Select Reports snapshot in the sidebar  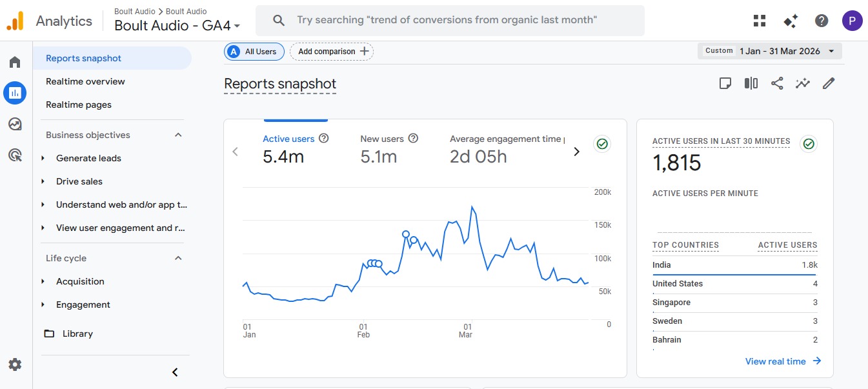[x=112, y=58]
